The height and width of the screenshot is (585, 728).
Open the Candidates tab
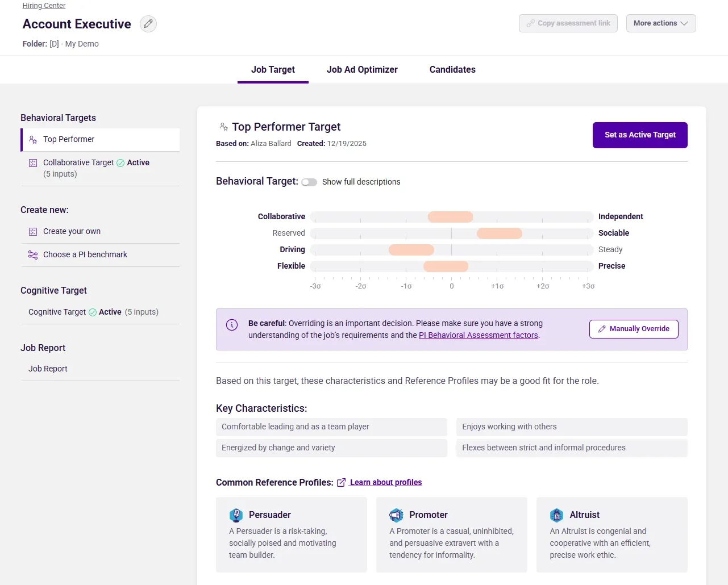click(452, 69)
